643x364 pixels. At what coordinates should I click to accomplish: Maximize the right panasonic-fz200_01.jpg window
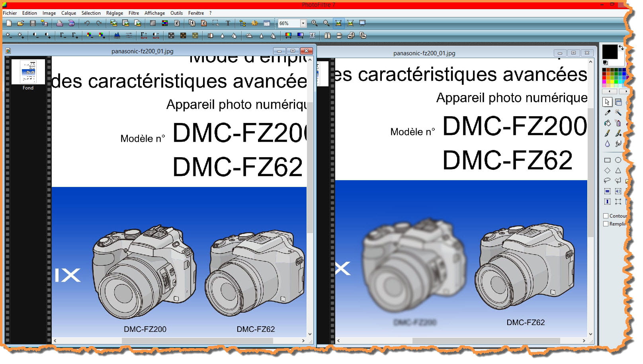573,53
